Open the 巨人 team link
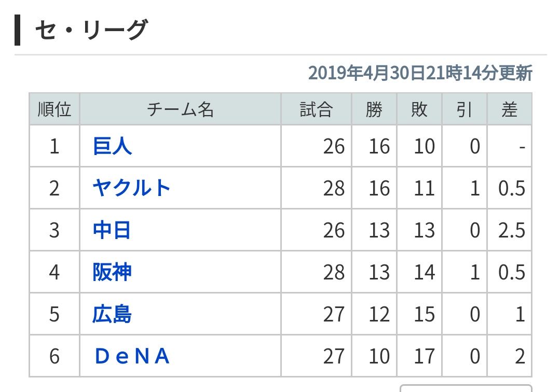The height and width of the screenshot is (392, 560). tap(112, 146)
